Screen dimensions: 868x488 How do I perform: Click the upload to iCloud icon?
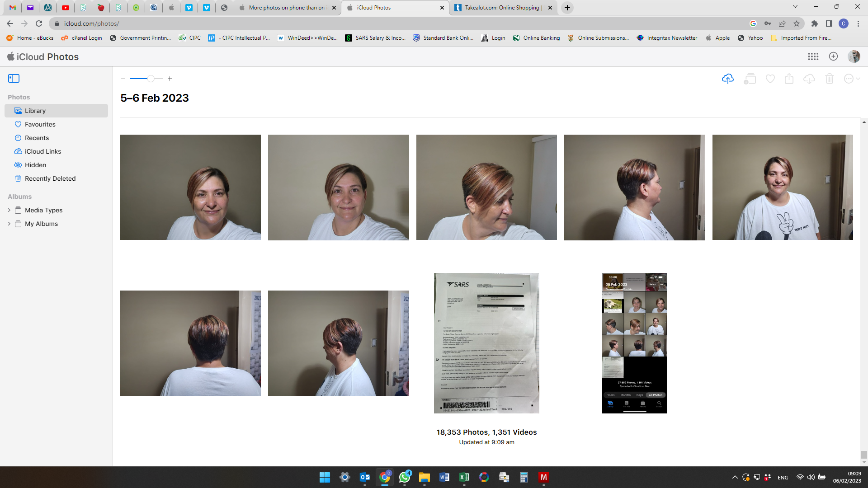pyautogui.click(x=728, y=78)
